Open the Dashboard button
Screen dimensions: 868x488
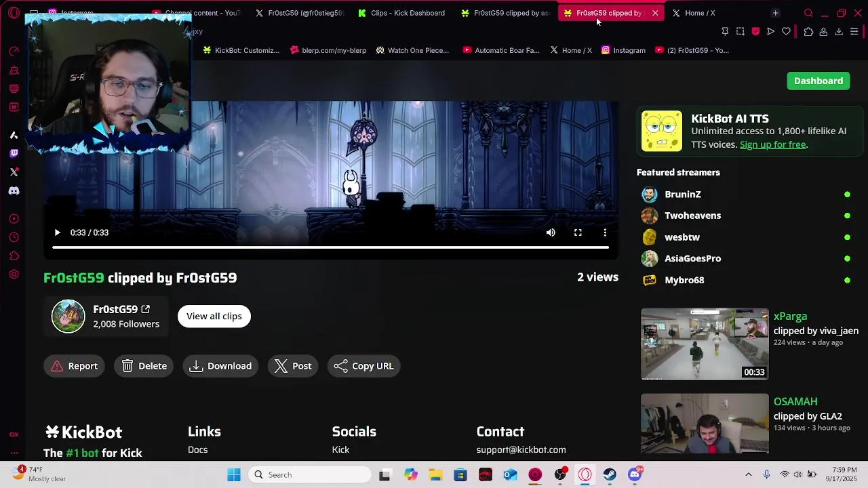click(x=818, y=81)
